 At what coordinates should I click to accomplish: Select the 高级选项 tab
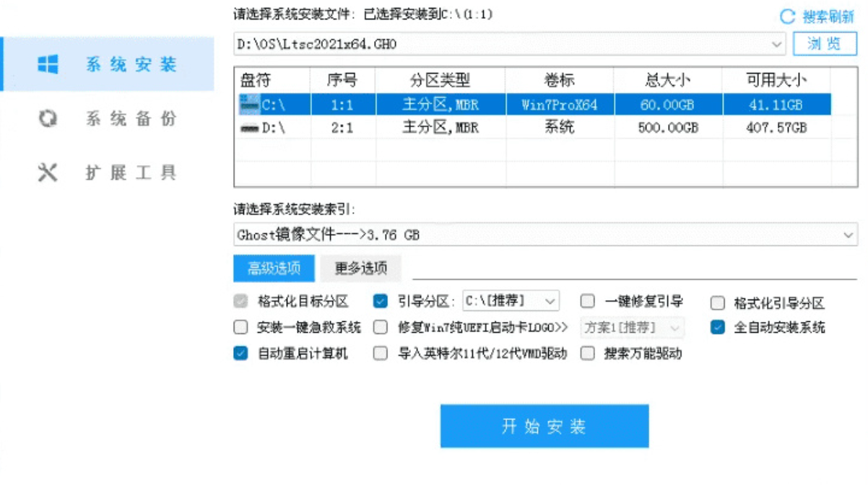coord(274,268)
